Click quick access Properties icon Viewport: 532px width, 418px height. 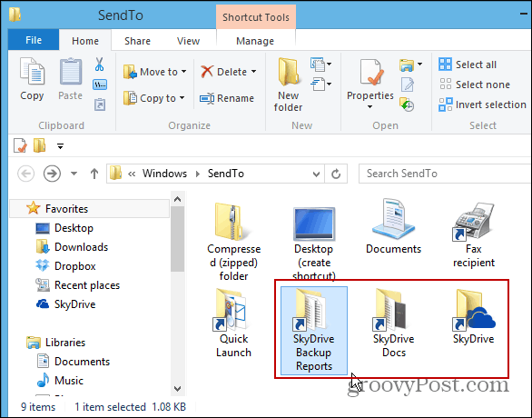(x=20, y=146)
